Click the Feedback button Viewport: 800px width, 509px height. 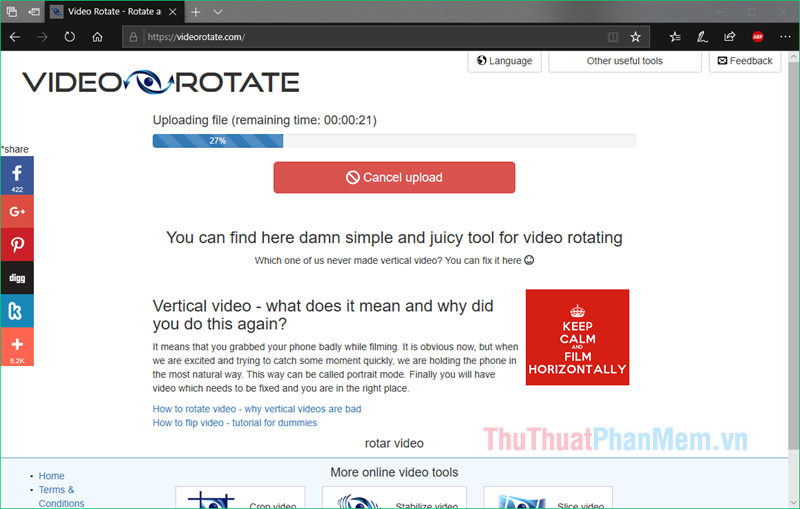tap(745, 61)
